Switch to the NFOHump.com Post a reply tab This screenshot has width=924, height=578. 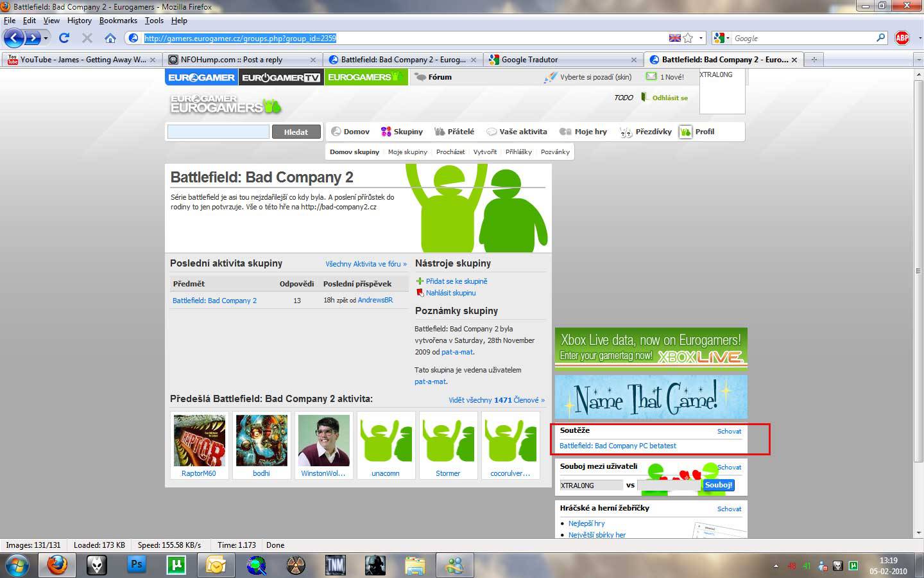[241, 60]
